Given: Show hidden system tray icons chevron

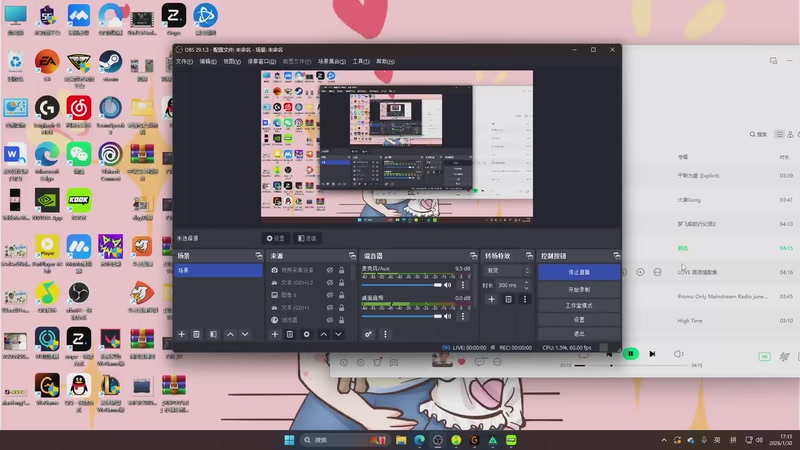Looking at the screenshot, I should [x=664, y=440].
